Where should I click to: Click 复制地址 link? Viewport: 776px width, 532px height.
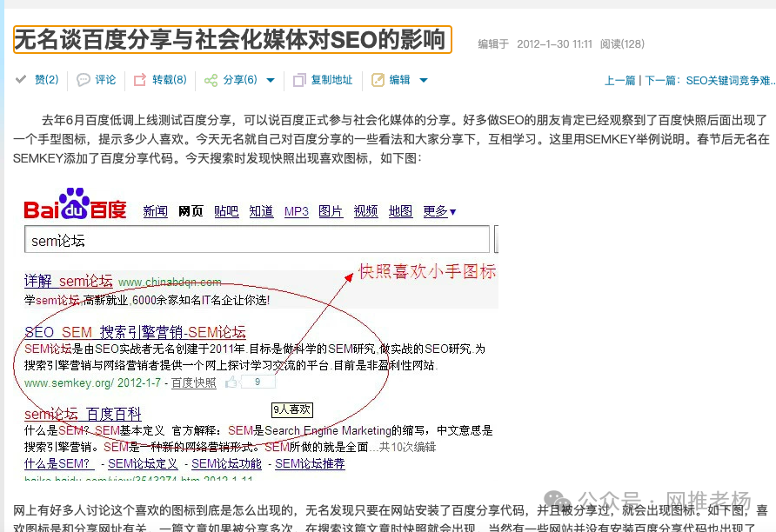331,80
